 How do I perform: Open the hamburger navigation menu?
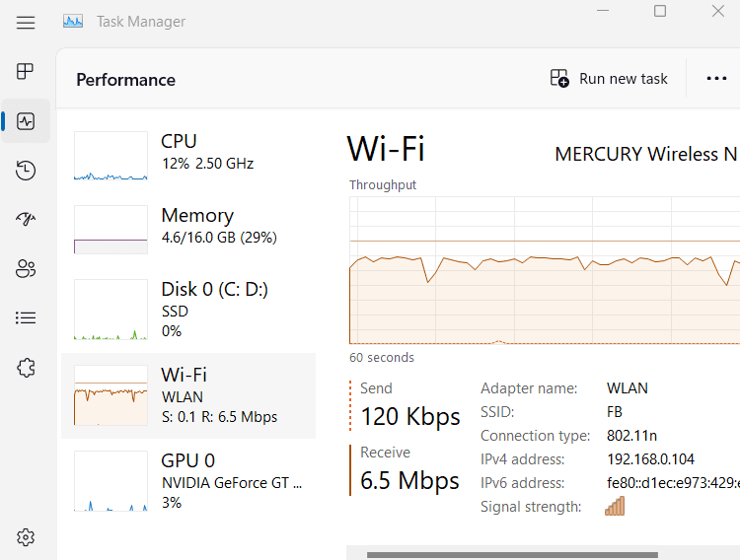point(26,22)
